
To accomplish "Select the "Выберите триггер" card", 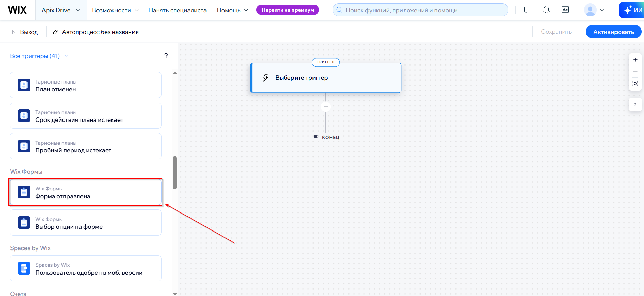I will (326, 78).
